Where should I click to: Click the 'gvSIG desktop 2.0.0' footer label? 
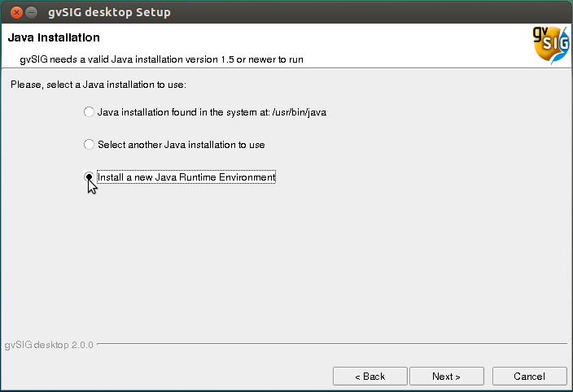49,345
